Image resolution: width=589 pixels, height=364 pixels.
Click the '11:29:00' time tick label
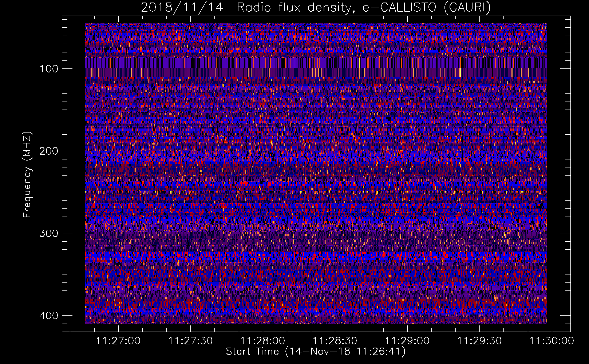407,341
